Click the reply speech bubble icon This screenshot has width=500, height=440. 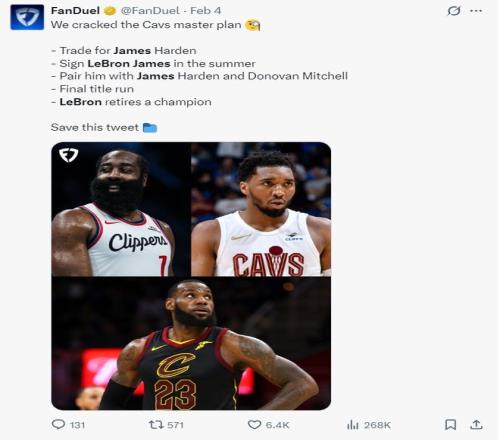tap(58, 424)
